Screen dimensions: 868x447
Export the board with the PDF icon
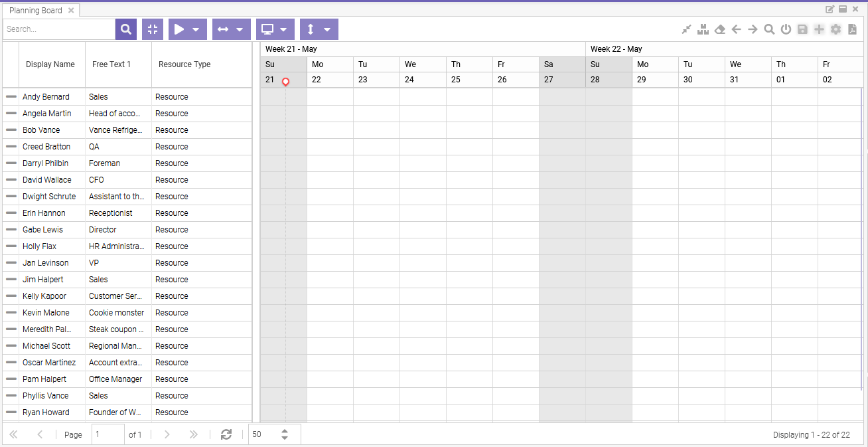pyautogui.click(x=852, y=29)
